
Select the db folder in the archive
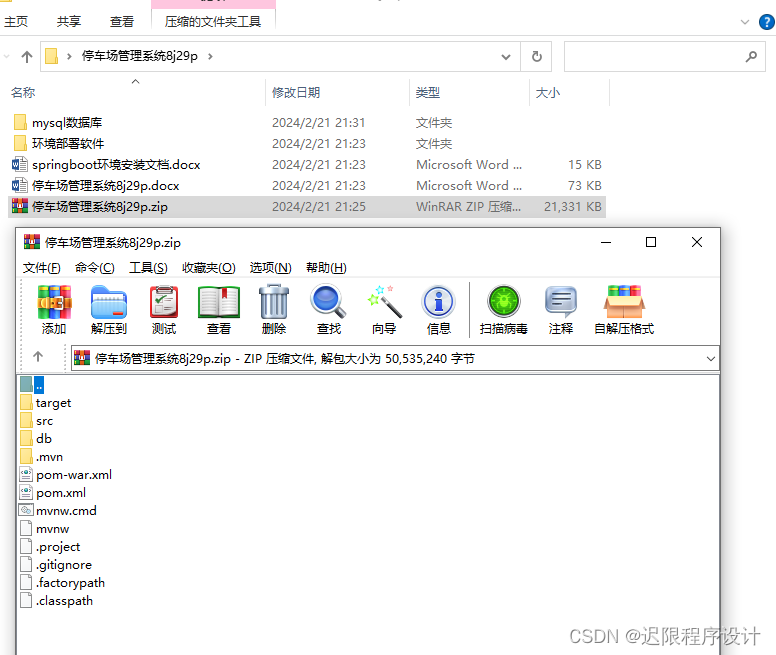point(36,439)
